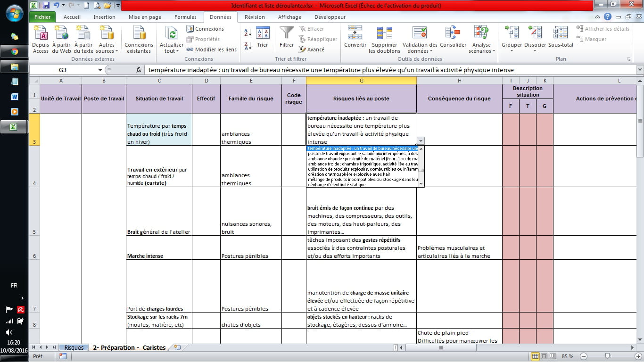644x362 pixels.
Task: Click the Actualiser tout button
Action: pyautogui.click(x=172, y=40)
